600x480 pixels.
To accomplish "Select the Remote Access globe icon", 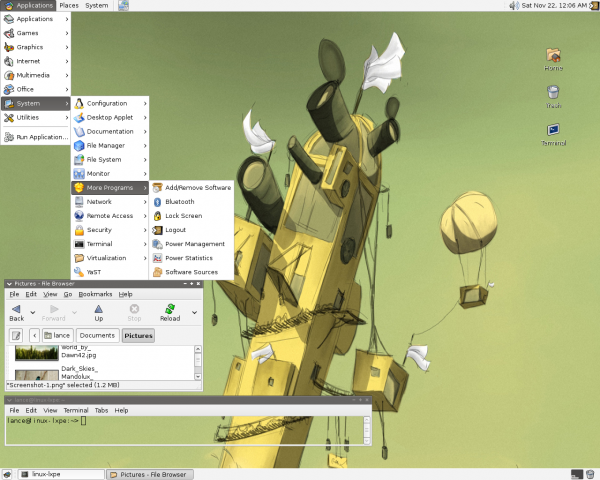I will (79, 216).
